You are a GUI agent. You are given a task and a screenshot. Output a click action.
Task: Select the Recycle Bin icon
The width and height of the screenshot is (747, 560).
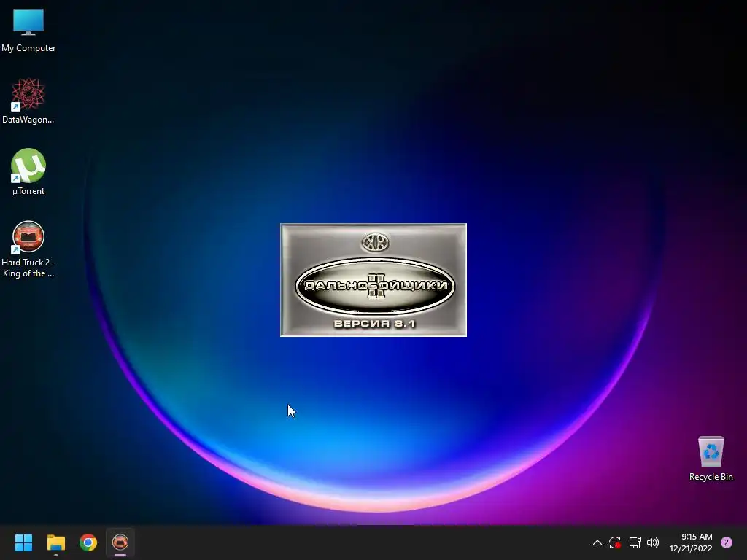tap(711, 459)
